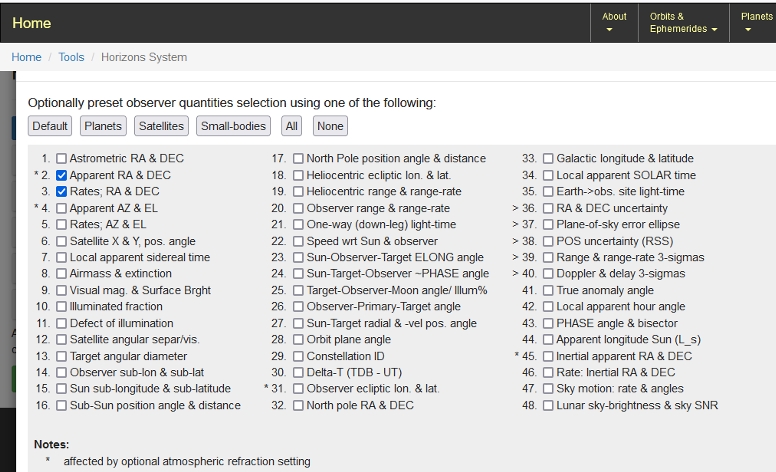This screenshot has height=472, width=776.
Task: Click the None preset button
Action: tap(330, 126)
